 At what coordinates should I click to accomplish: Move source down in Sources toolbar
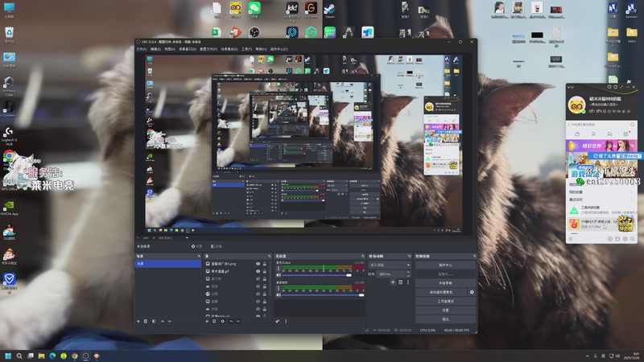[x=237, y=321]
